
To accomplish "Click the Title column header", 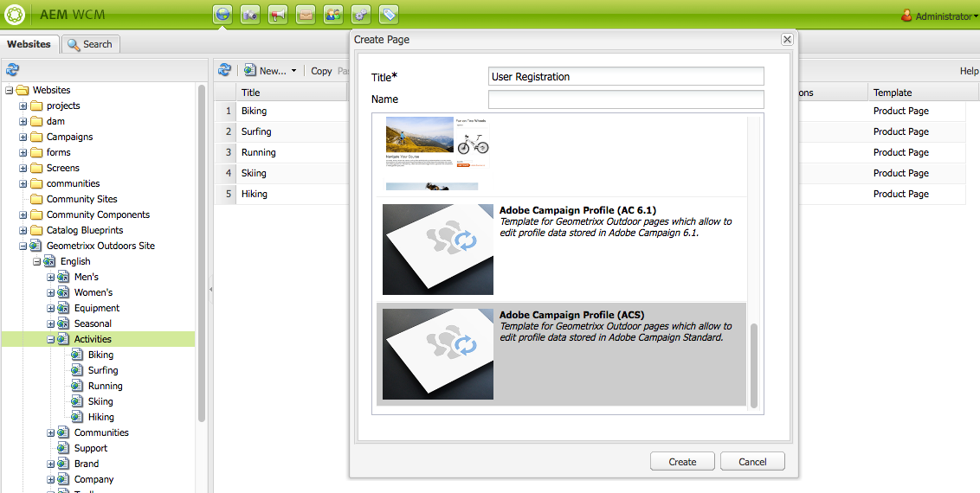I will [292, 93].
